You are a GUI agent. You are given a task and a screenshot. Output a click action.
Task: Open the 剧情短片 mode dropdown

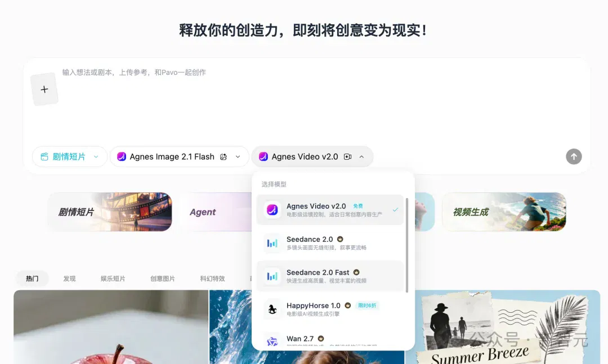point(69,156)
